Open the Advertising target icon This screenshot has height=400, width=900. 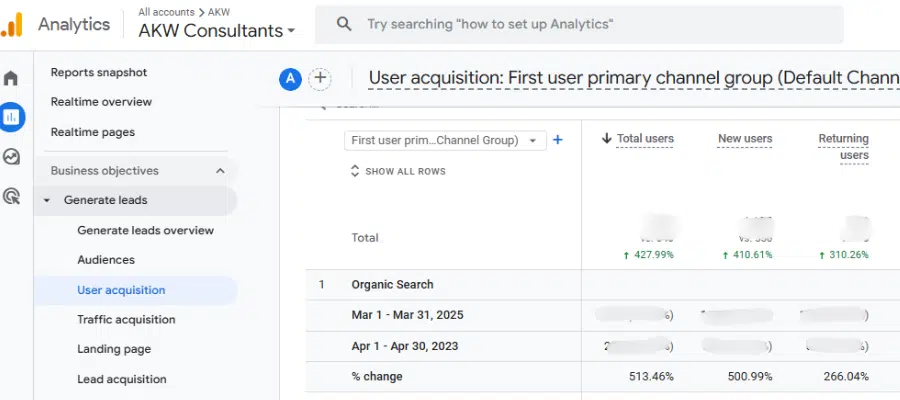[12, 196]
